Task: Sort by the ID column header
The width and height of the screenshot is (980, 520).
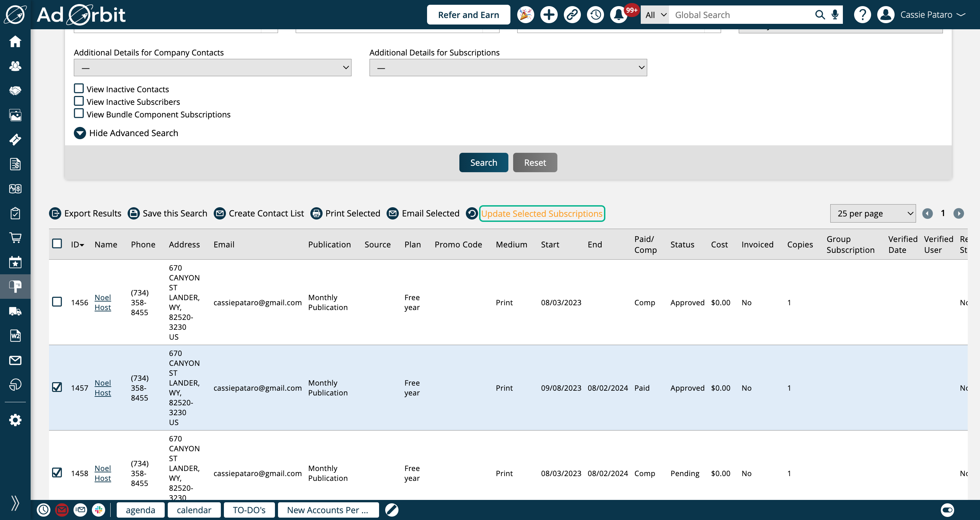Action: [x=77, y=245]
